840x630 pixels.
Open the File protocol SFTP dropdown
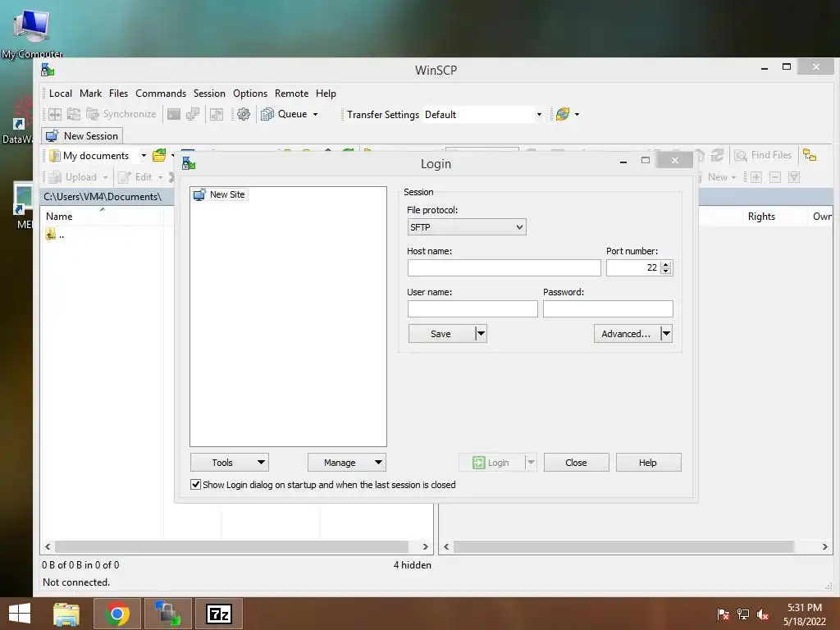coord(467,227)
